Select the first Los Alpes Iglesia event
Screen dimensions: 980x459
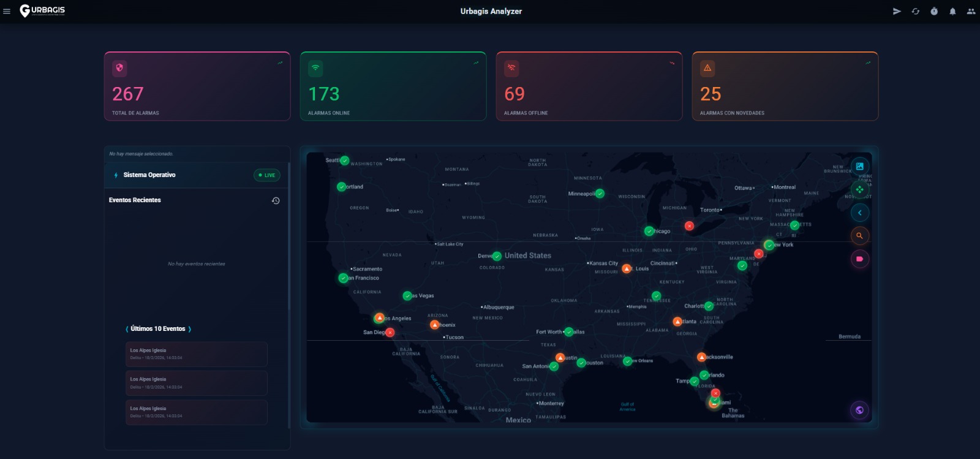(x=196, y=354)
